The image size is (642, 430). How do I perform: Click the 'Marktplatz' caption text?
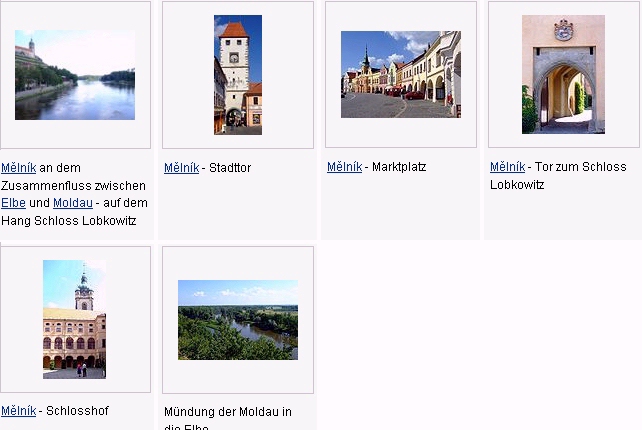pyautogui.click(x=399, y=167)
